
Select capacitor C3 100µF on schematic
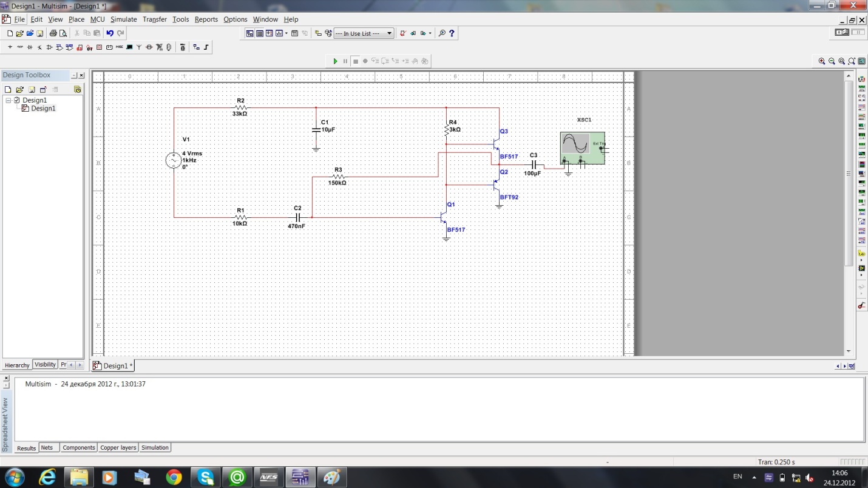point(534,164)
